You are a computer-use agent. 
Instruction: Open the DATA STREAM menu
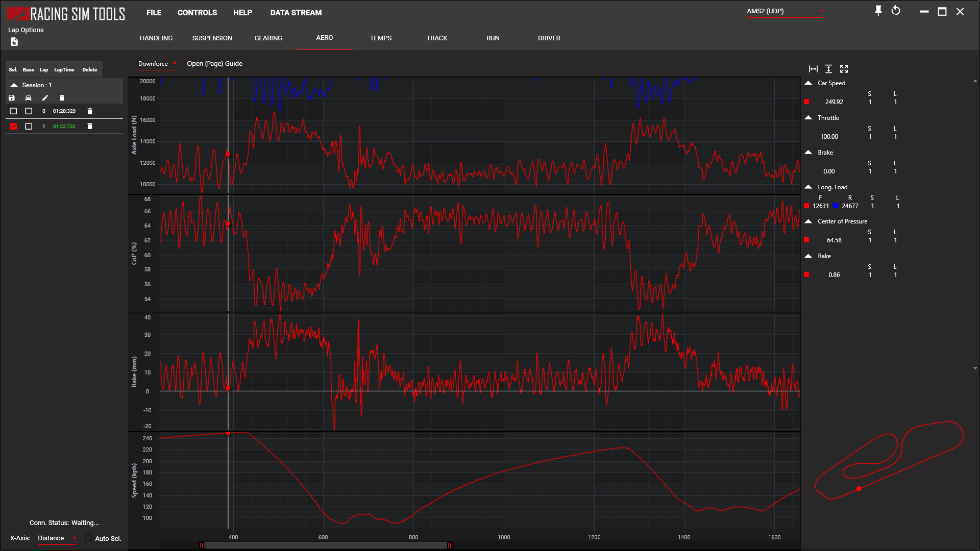point(296,13)
